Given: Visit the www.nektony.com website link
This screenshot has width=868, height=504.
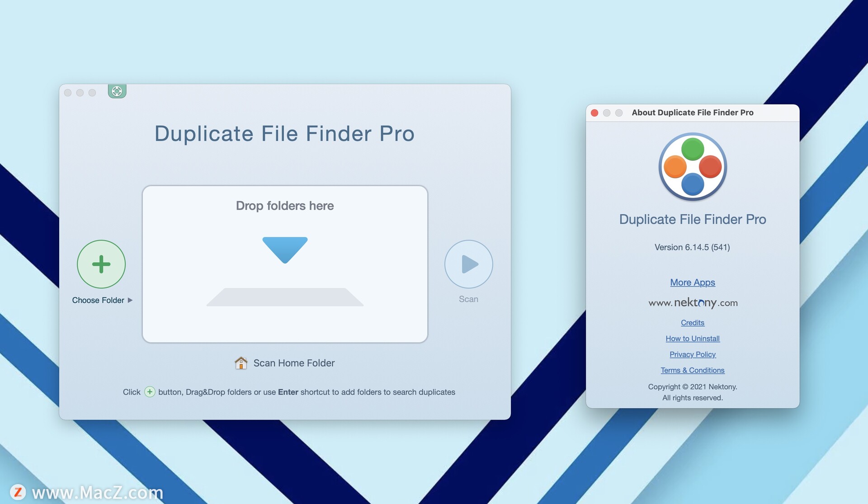Looking at the screenshot, I should coord(693,303).
